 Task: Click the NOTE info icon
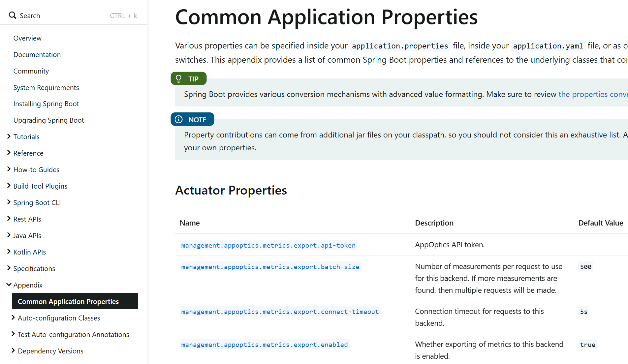point(178,119)
